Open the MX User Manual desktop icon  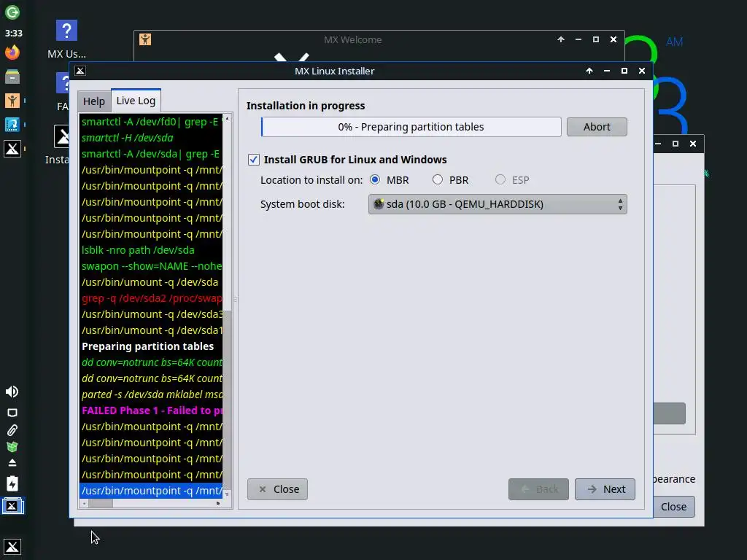pos(66,39)
